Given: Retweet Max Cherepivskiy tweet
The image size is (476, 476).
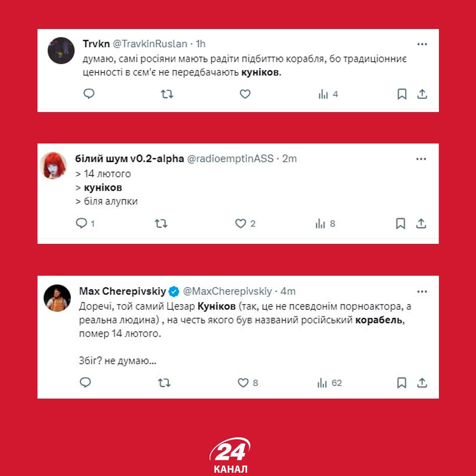Looking at the screenshot, I should (164, 383).
